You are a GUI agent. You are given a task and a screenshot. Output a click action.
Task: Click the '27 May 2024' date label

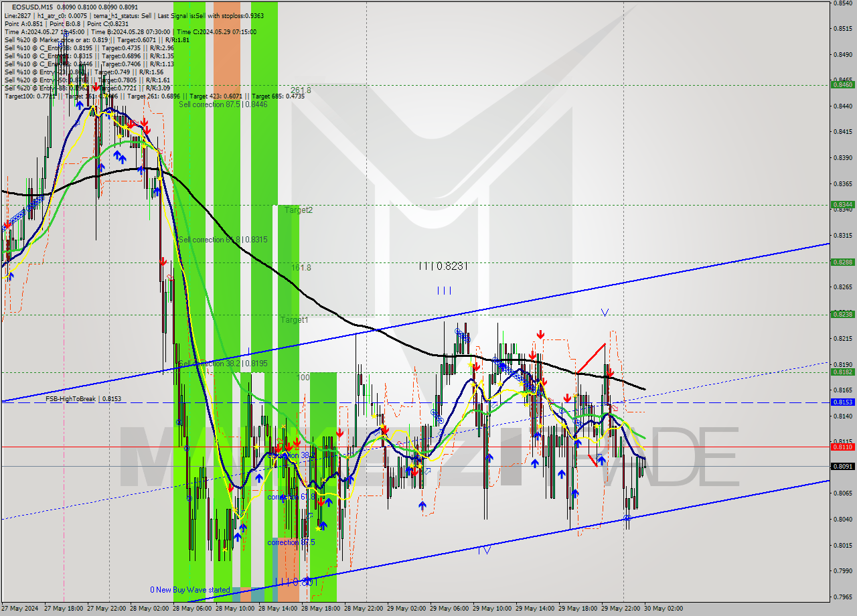pos(19,609)
